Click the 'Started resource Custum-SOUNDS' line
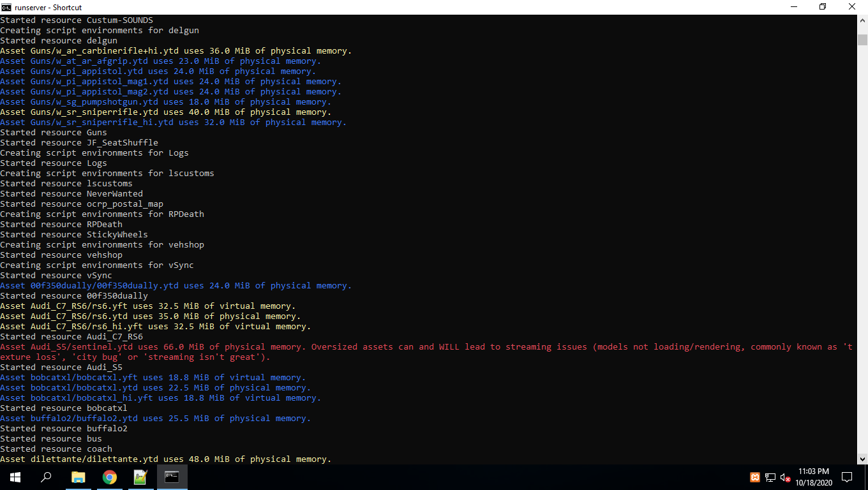Image resolution: width=868 pixels, height=490 pixels. [x=77, y=20]
